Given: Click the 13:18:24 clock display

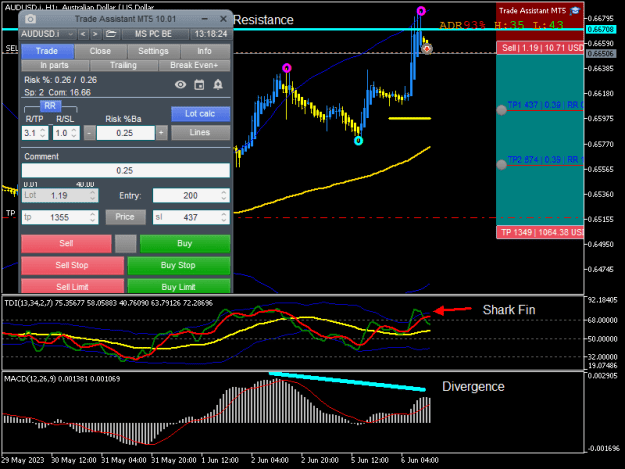Looking at the screenshot, I should [211, 34].
